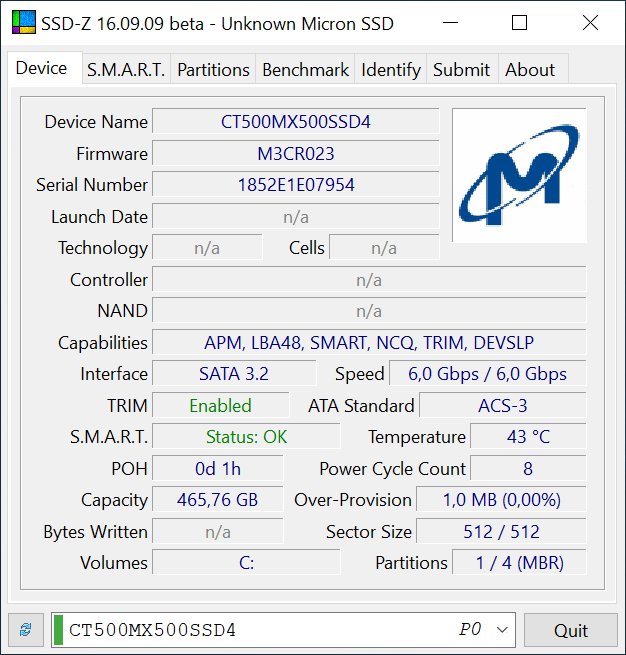Click the Capabilities value listing APM, LBA48

pyautogui.click(x=369, y=343)
